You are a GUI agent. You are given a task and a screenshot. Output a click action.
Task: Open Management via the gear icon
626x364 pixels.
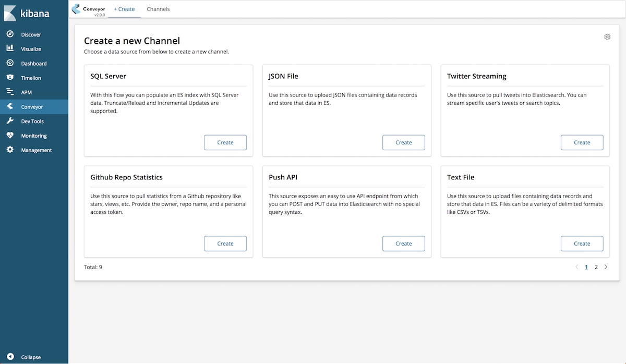click(10, 150)
